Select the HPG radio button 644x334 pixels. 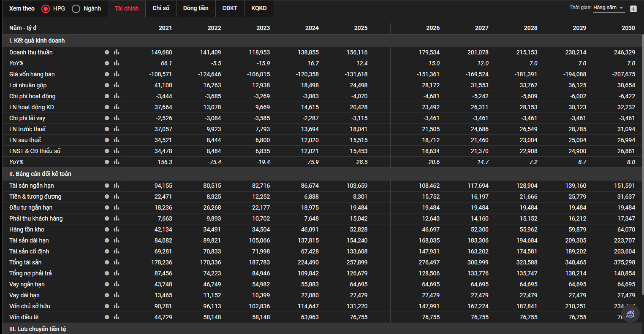46,8
